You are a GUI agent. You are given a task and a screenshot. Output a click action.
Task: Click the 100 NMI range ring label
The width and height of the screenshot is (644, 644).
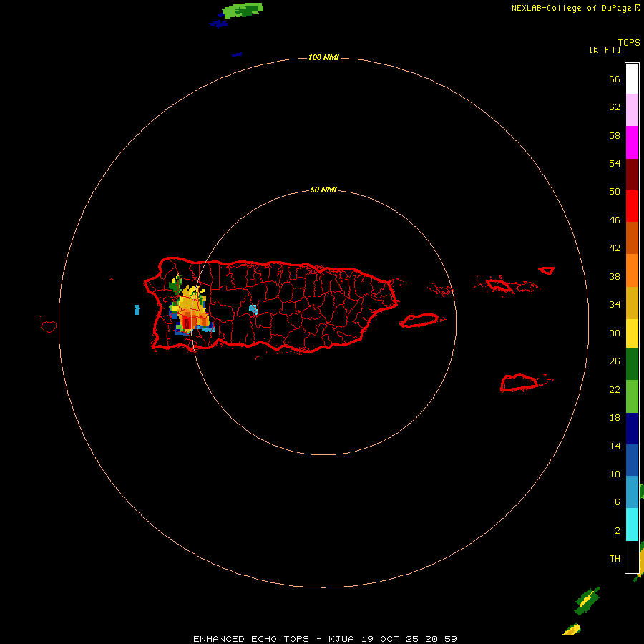tap(323, 57)
